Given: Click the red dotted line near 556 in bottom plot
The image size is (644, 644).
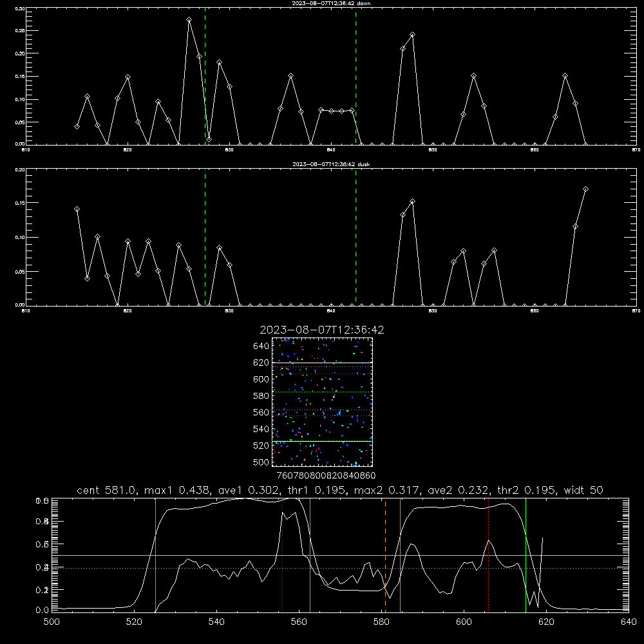Looking at the screenshot, I should click(x=283, y=555).
